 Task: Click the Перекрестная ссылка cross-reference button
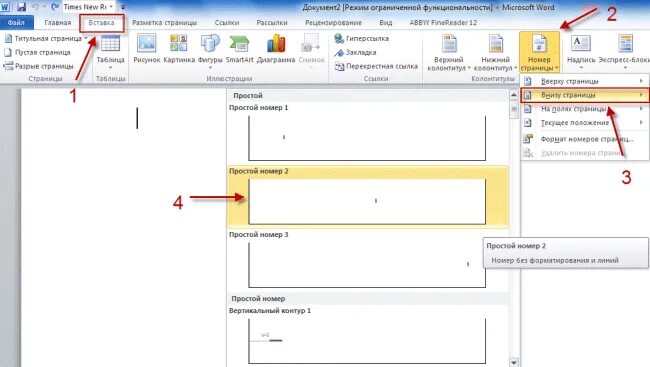pos(376,66)
